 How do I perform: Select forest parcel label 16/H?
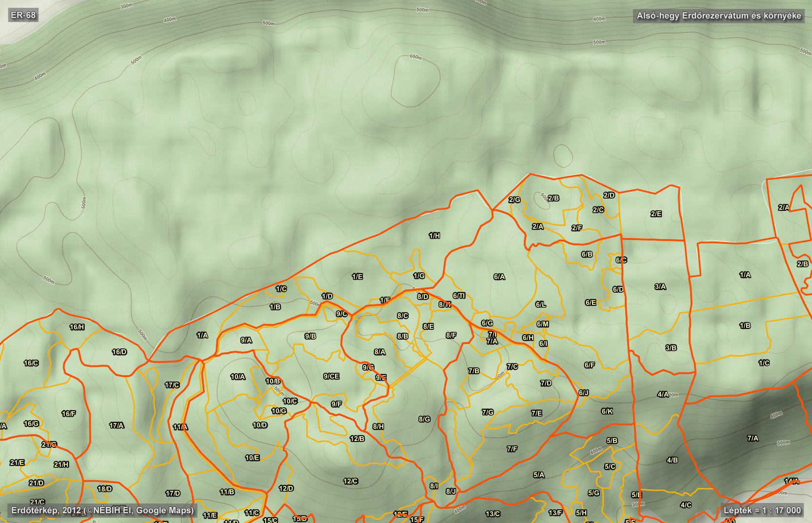[77, 327]
